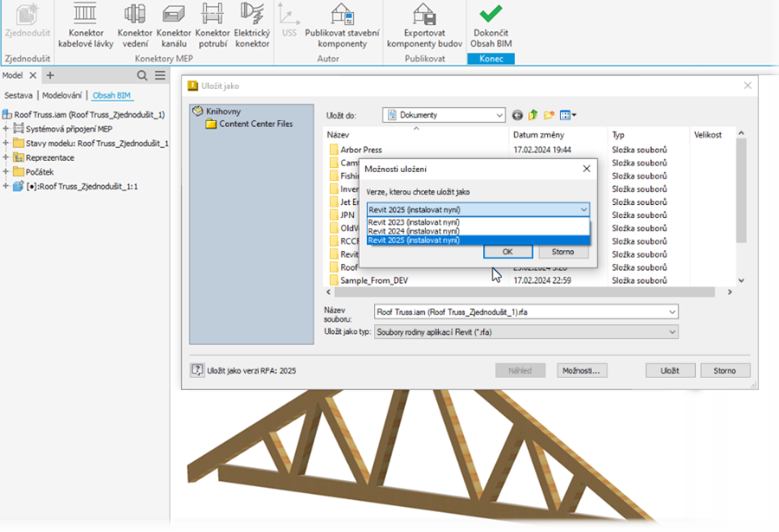
Task: Expand the Roof Truss_Zjednodušit_1:1 node
Action: point(5,186)
